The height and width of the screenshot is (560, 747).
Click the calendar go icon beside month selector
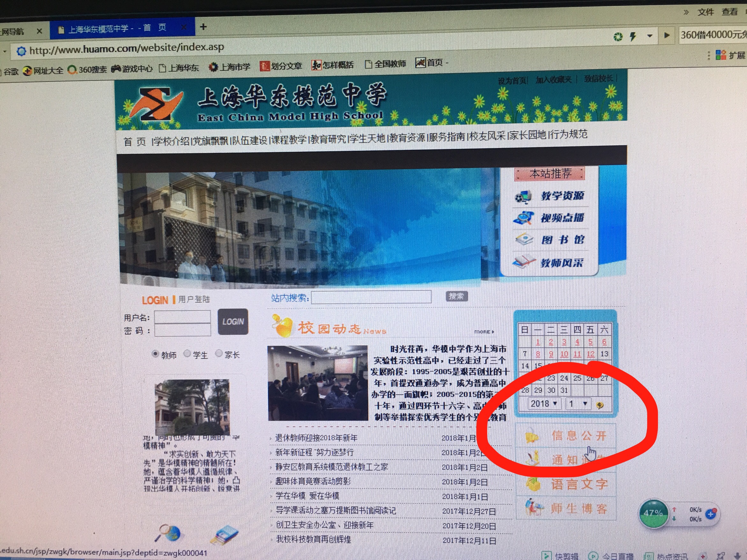599,405
